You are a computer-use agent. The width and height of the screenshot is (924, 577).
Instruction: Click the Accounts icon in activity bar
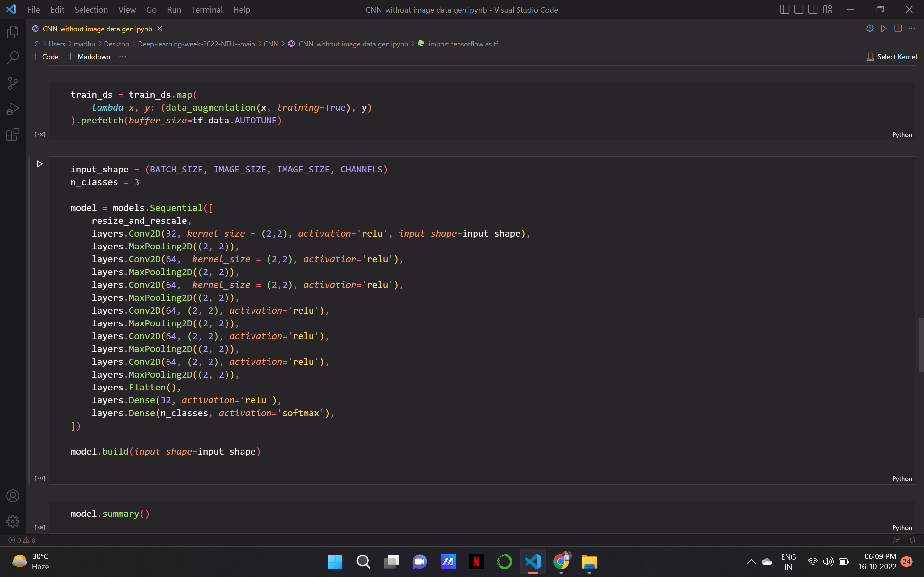(13, 496)
